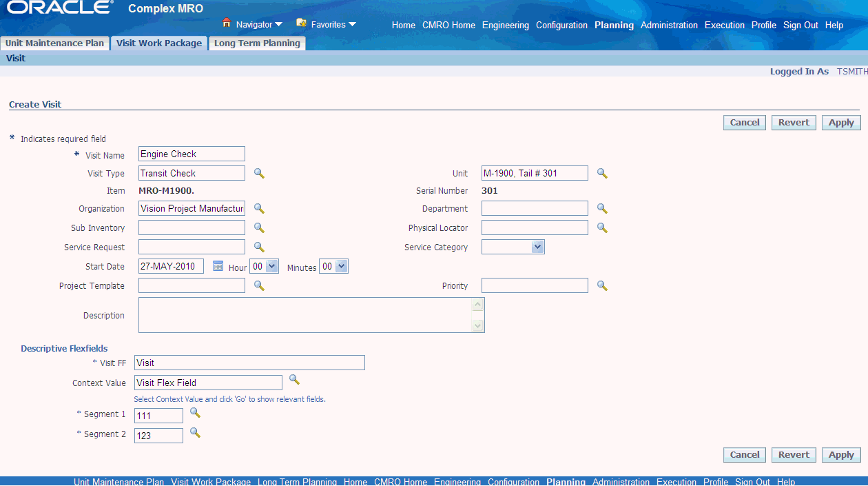
Task: Open the Visit Type search lookup
Action: [259, 173]
